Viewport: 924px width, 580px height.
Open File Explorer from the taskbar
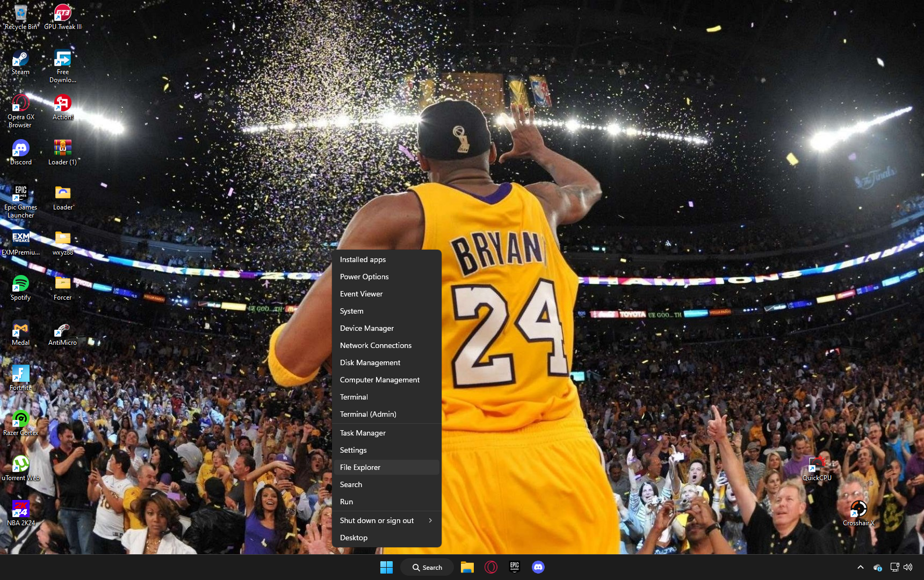pos(467,567)
